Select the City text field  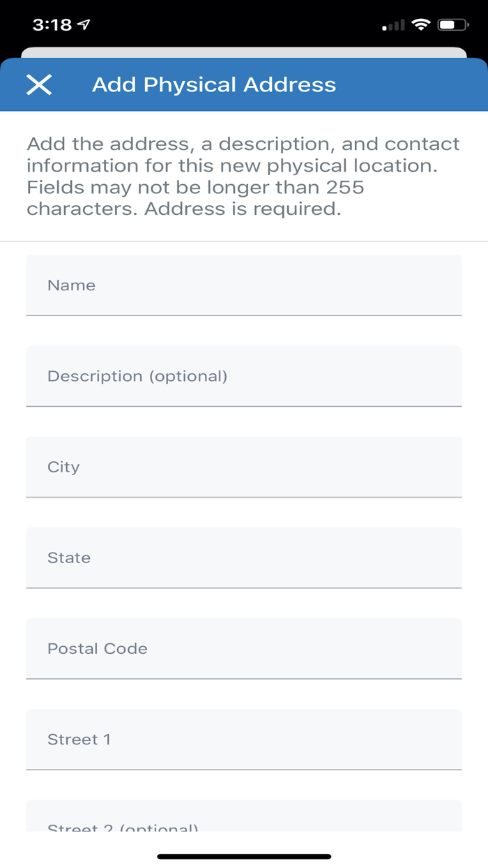point(244,467)
